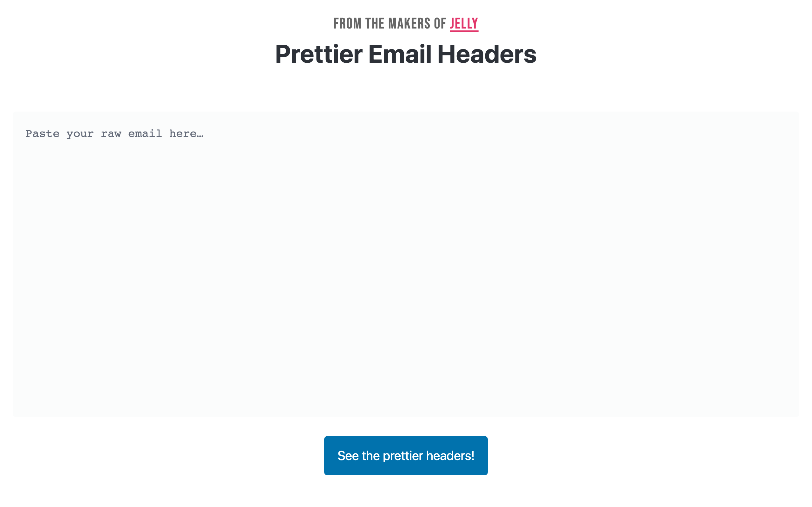The image size is (812, 507).
Task: Place cursor in the email paste box
Action: click(406, 264)
